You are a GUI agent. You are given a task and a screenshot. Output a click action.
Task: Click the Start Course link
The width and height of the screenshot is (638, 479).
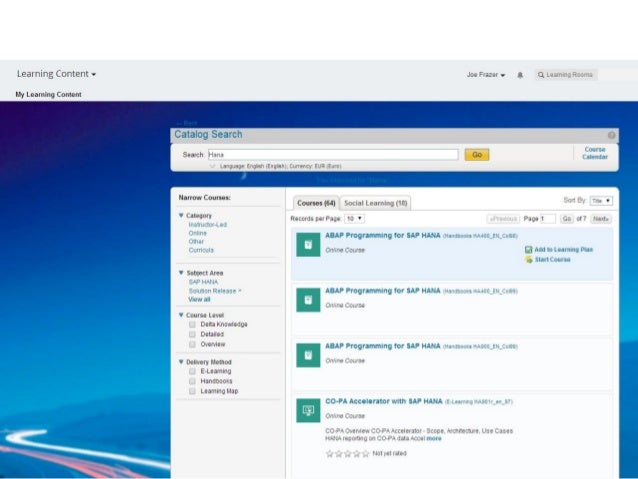(552, 260)
